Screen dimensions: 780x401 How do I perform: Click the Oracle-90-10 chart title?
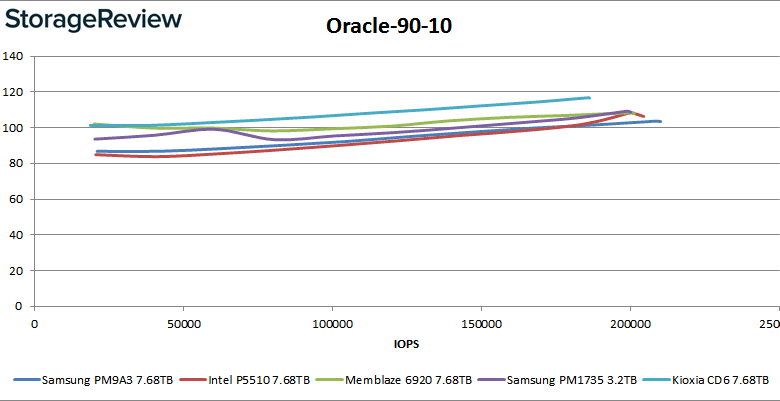pyautogui.click(x=389, y=26)
